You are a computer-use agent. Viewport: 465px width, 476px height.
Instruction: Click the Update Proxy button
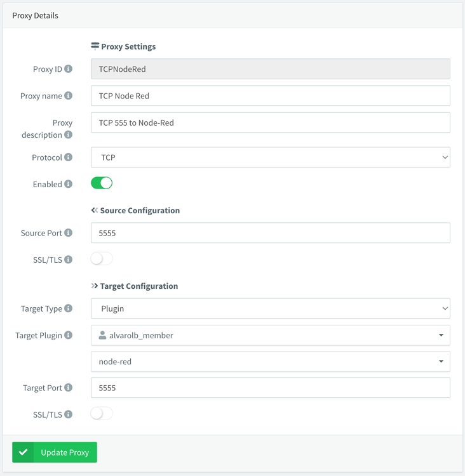point(55,453)
